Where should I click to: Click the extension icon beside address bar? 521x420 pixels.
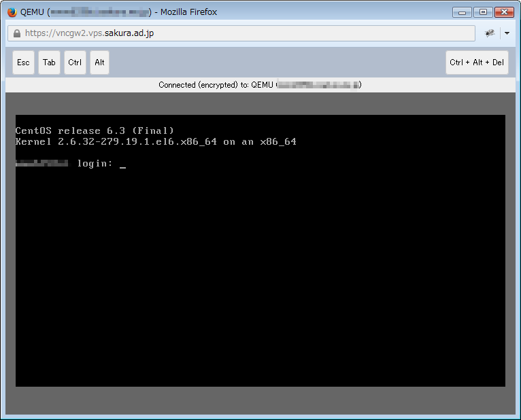click(x=490, y=33)
